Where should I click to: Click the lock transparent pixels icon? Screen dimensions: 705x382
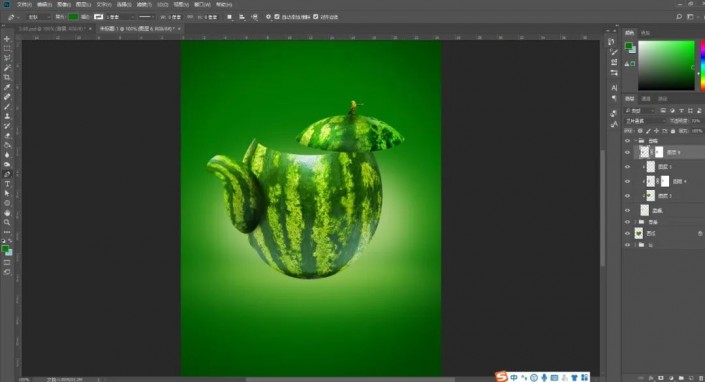pos(640,131)
